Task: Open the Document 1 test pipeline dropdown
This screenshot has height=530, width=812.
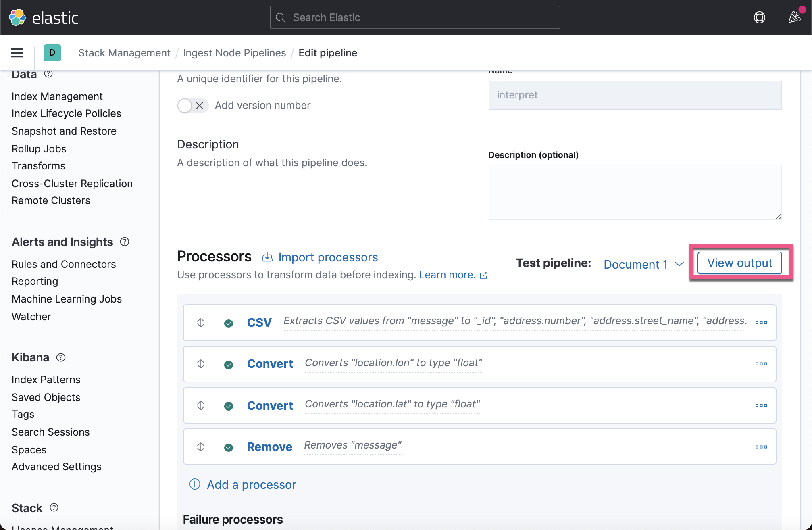Action: click(642, 264)
